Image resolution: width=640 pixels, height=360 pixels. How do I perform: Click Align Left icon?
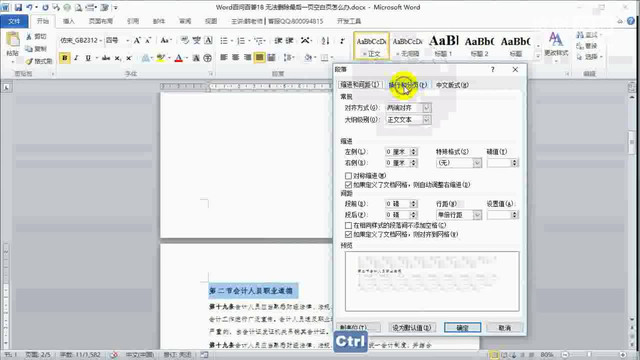(224, 58)
